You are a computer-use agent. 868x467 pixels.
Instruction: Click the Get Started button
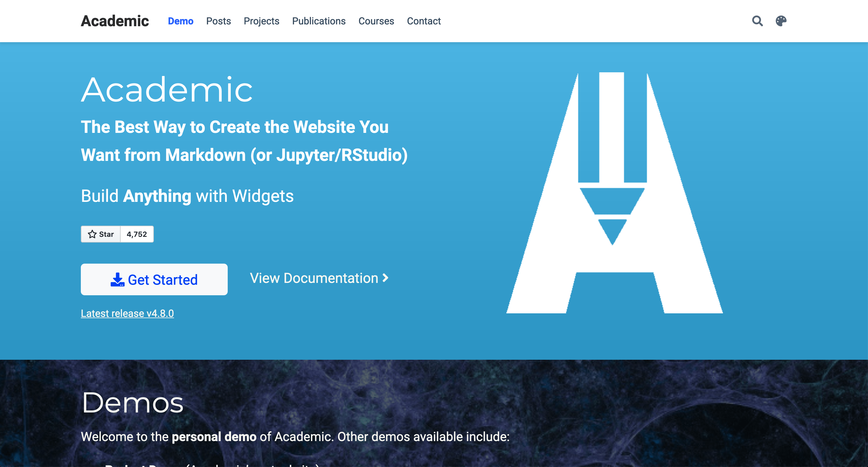pyautogui.click(x=154, y=280)
